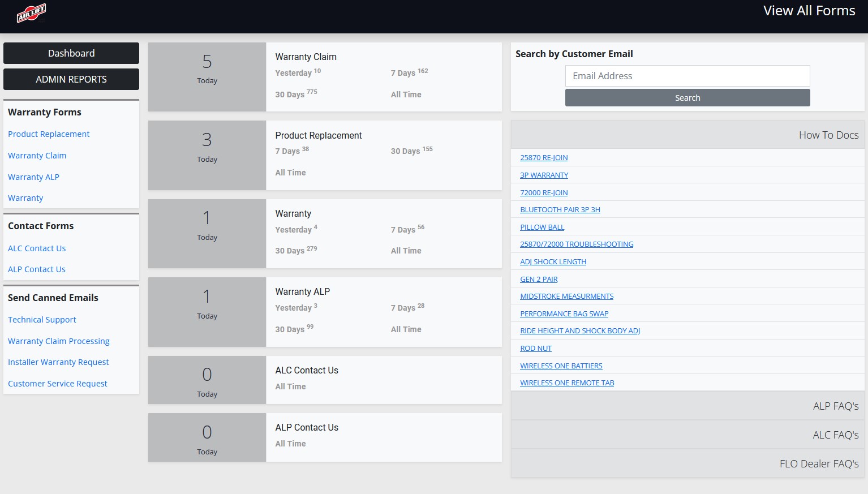
Task: Open 3P WARRANTY doc
Action: 544,175
